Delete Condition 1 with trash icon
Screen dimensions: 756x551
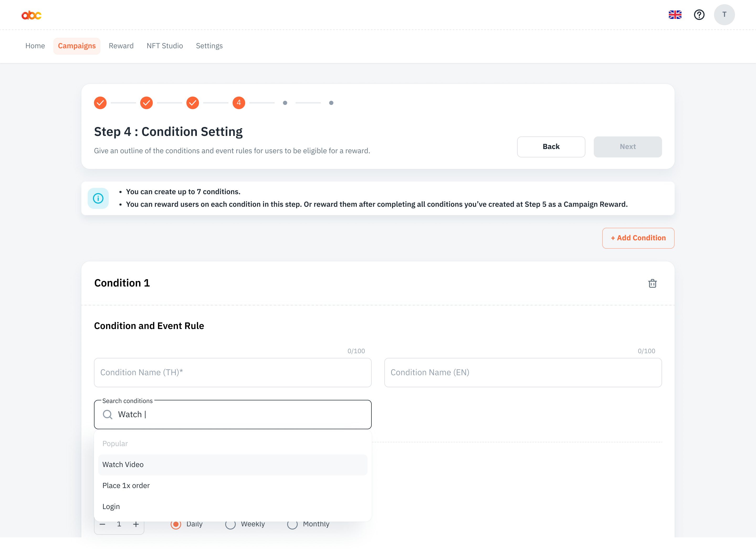click(652, 284)
